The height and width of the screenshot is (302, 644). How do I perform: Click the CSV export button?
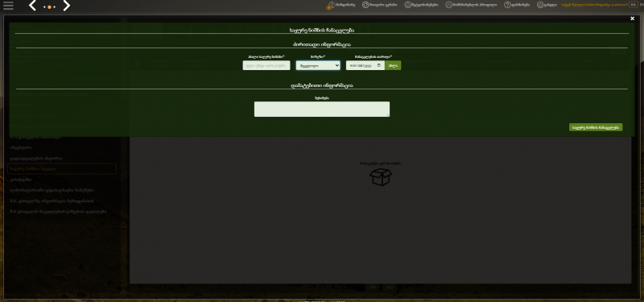pos(373,288)
